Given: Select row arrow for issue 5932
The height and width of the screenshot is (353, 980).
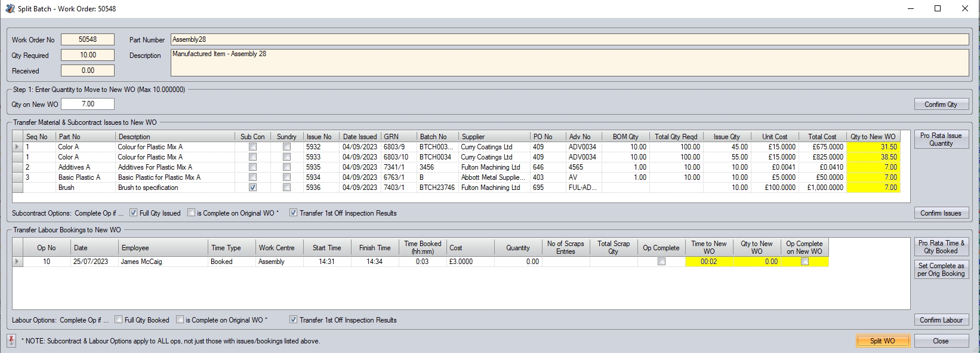Looking at the screenshot, I should click(x=18, y=147).
